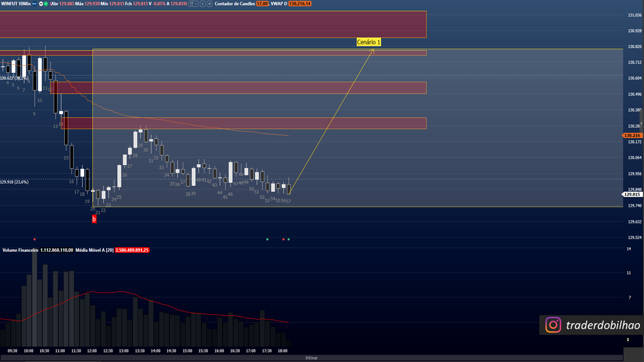This screenshot has height=362, width=644.
Task: Click the 09:30 time axis label
Action: [13, 351]
